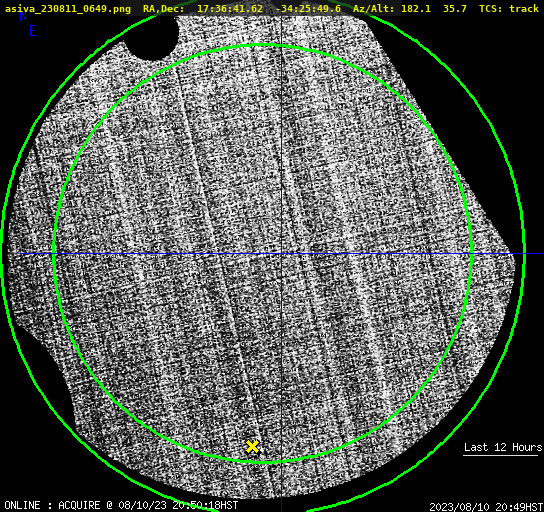544x512 pixels.
Task: Click the crosshair center intersection
Action: (x=281, y=254)
